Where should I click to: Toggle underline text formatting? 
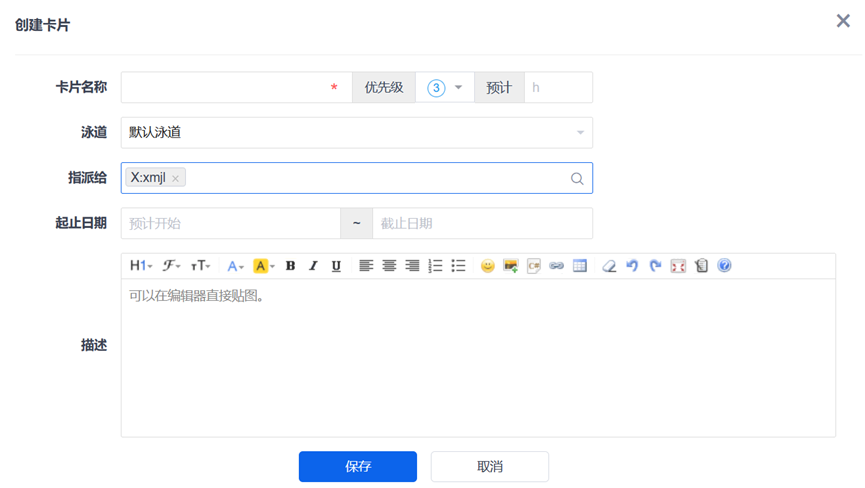click(336, 266)
